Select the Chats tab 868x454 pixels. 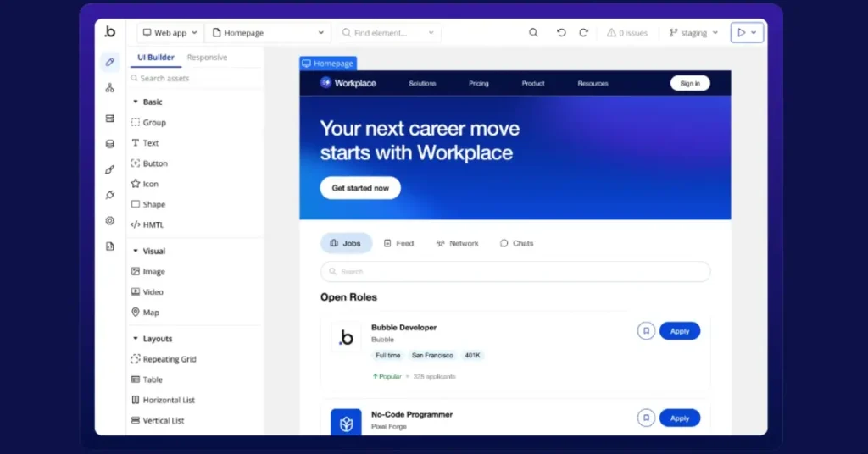point(516,243)
